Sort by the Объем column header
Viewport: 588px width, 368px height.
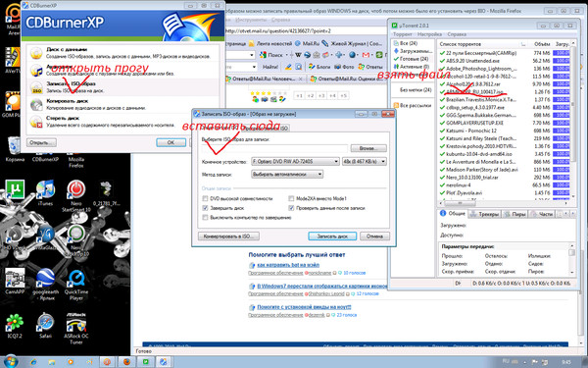click(542, 44)
